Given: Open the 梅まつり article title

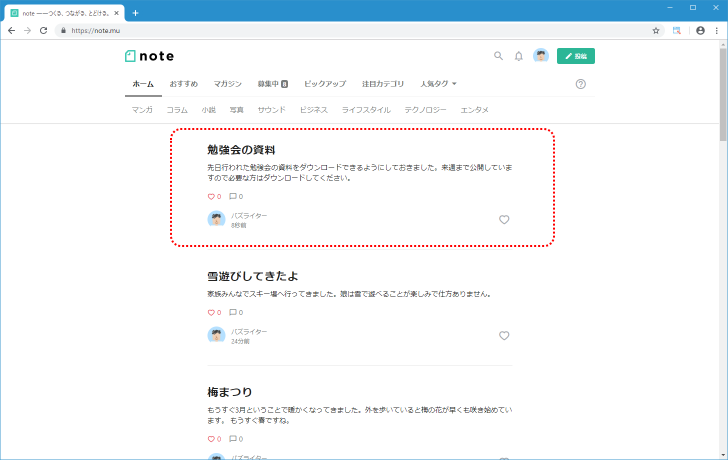Looking at the screenshot, I should [229, 392].
